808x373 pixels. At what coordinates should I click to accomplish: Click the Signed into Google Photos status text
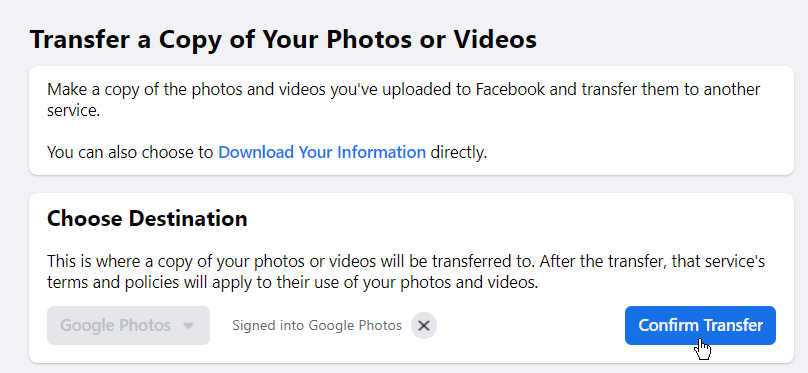tap(317, 326)
